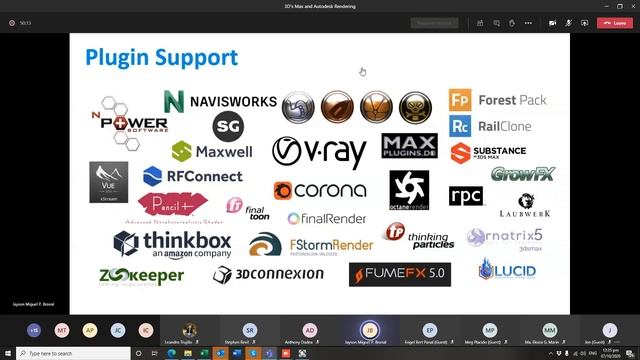This screenshot has height=360, width=640.
Task: Click the RailClone logo on slide
Action: 491,126
